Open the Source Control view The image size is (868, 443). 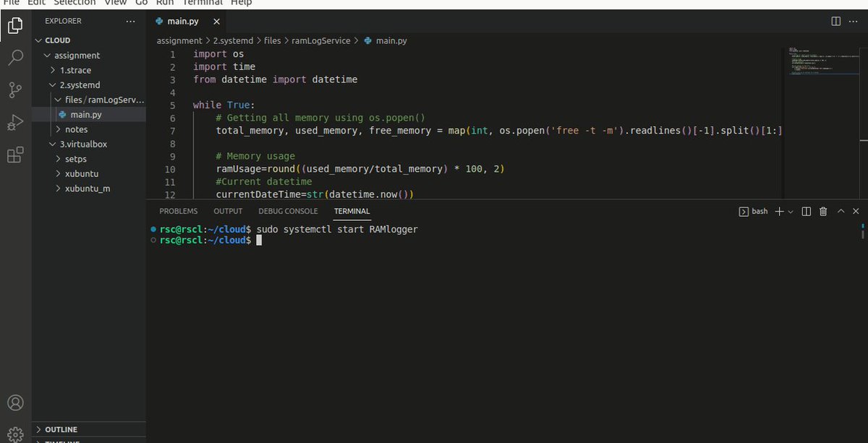coord(15,90)
